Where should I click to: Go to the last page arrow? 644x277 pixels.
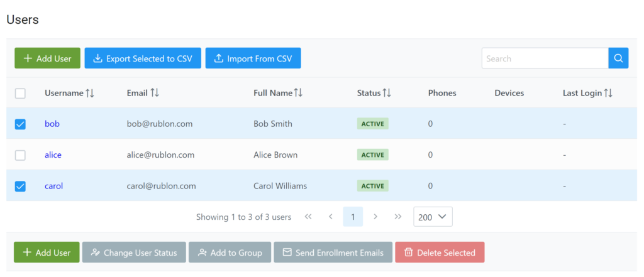[x=397, y=217]
